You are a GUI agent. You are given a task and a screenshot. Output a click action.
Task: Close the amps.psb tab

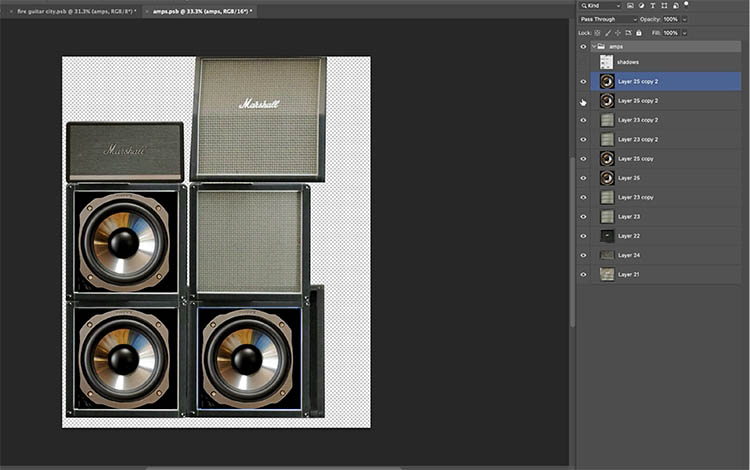click(147, 11)
